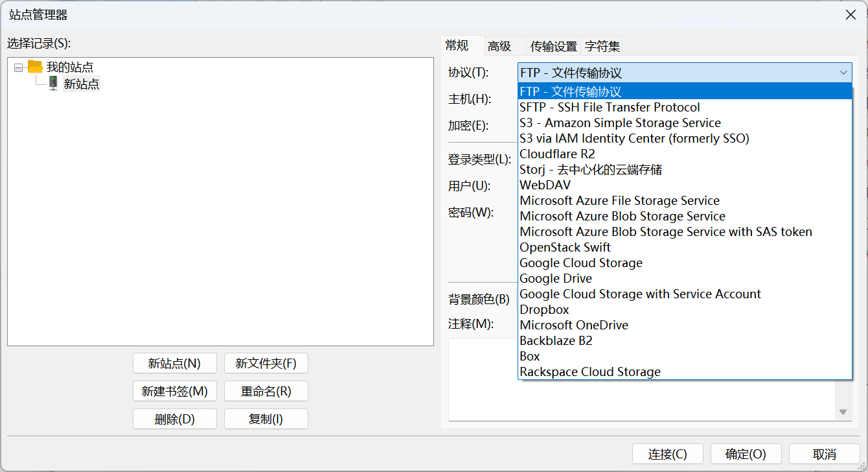The image size is (868, 472).
Task: Choose SFTP - SSH File Transfer Protocol
Action: (x=685, y=107)
